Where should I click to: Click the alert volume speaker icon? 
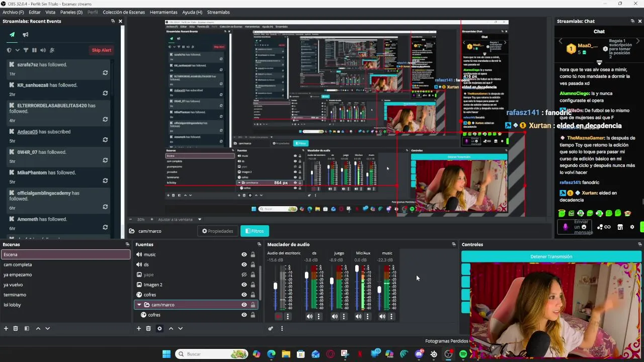43,50
